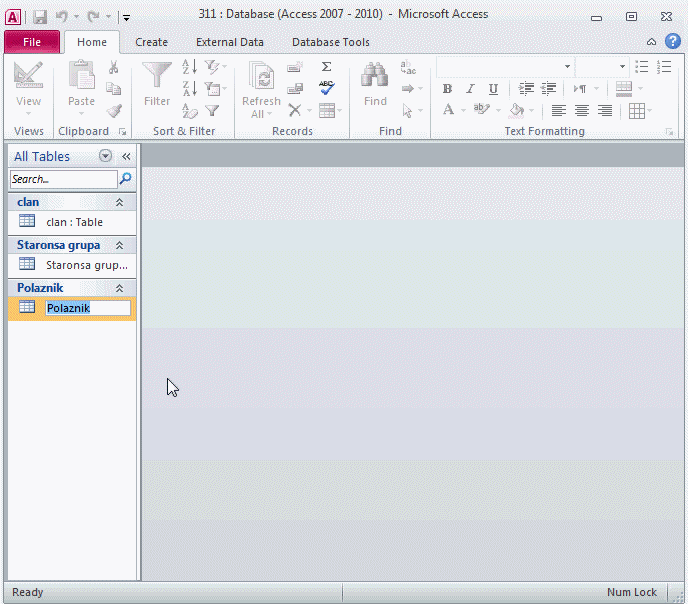
Task: Open the Create ribbon tab
Action: tap(151, 42)
